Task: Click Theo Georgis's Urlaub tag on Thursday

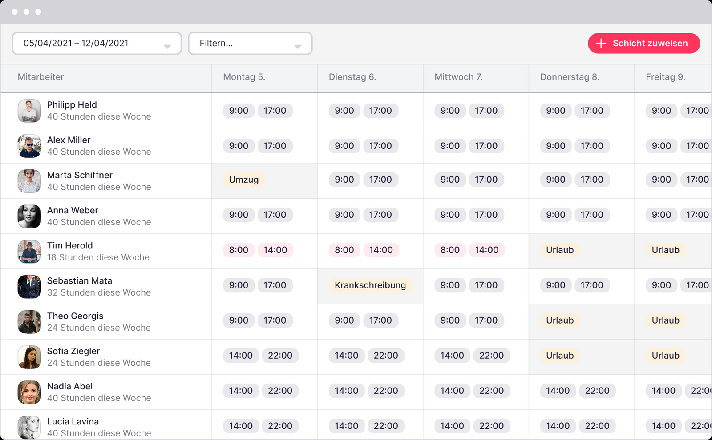Action: click(560, 320)
